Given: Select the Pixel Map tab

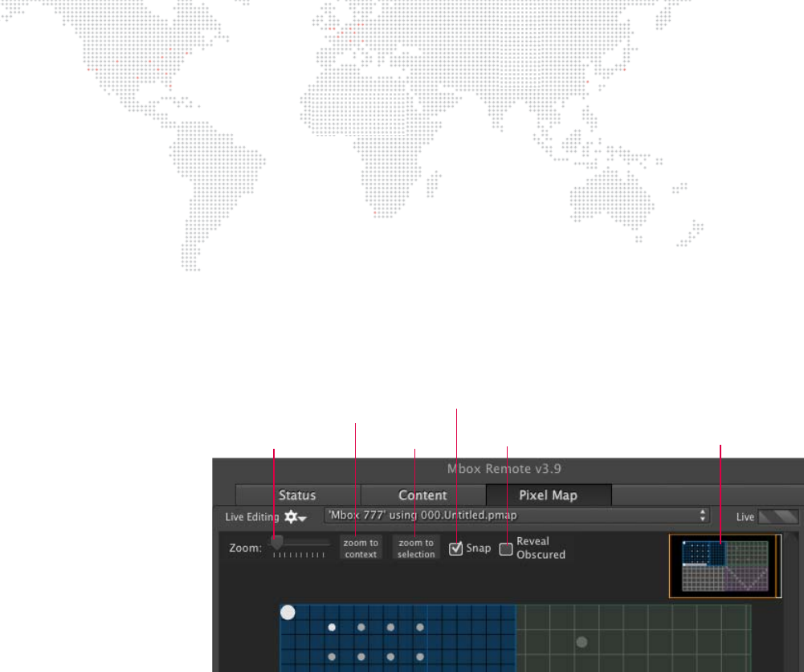Looking at the screenshot, I should point(548,495).
